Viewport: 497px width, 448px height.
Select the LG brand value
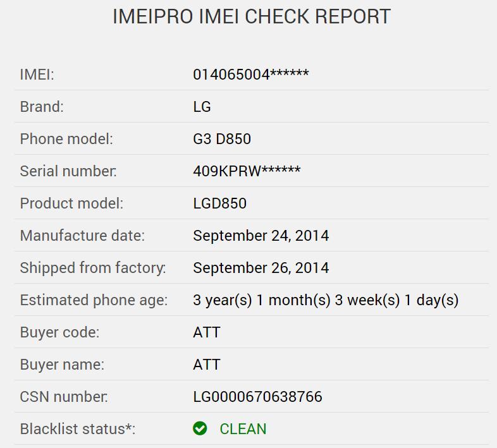[x=202, y=107]
